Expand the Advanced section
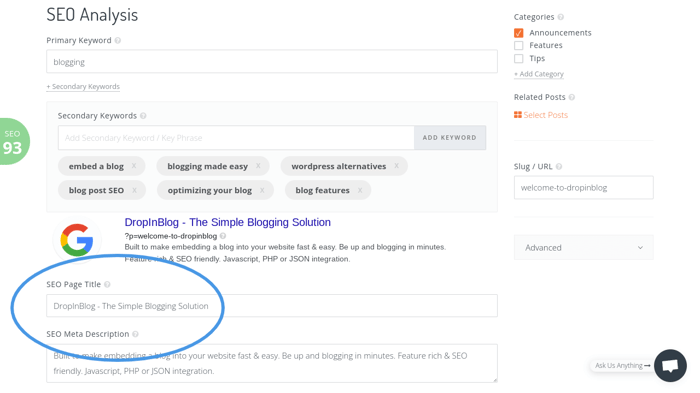This screenshot has height=393, width=700. [x=583, y=247]
